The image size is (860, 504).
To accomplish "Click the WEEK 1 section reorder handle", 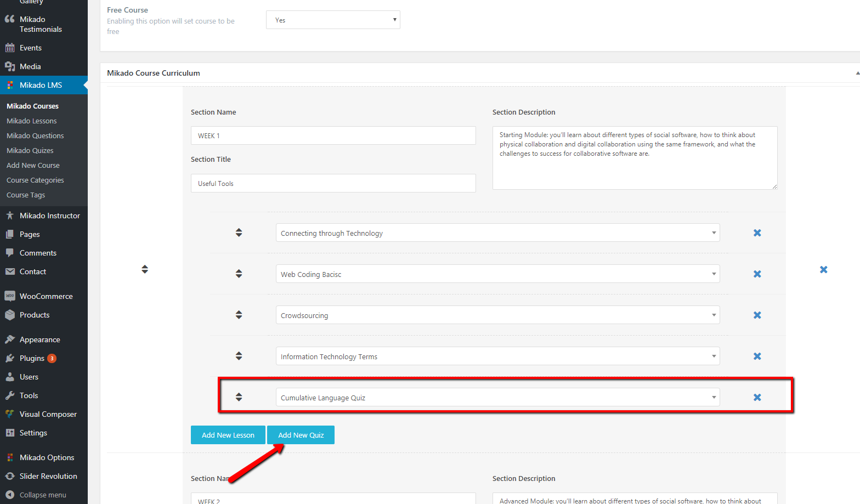I will point(145,269).
